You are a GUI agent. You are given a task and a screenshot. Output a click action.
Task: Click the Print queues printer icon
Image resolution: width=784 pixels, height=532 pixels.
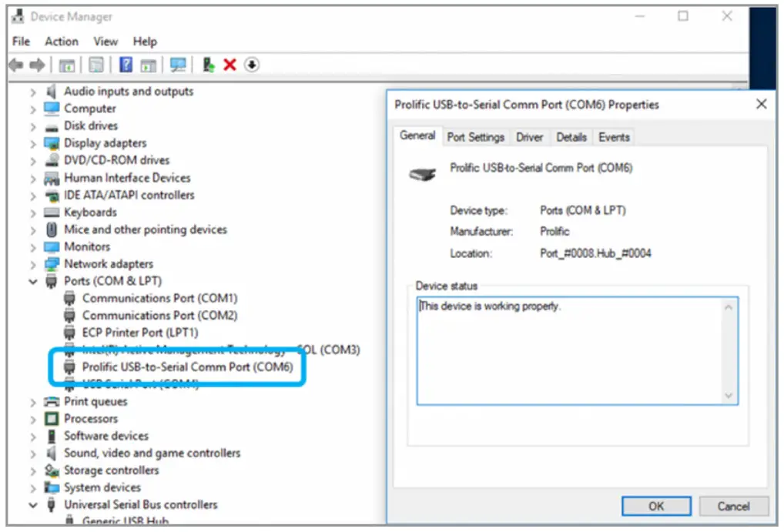point(52,401)
